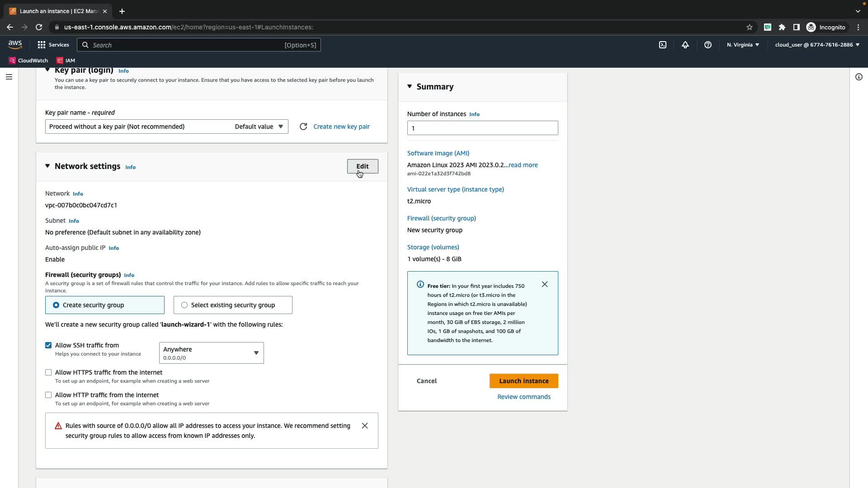Open the SSH source Anywhere dropdown
Viewport: 868px width, 488px height.
click(x=211, y=353)
